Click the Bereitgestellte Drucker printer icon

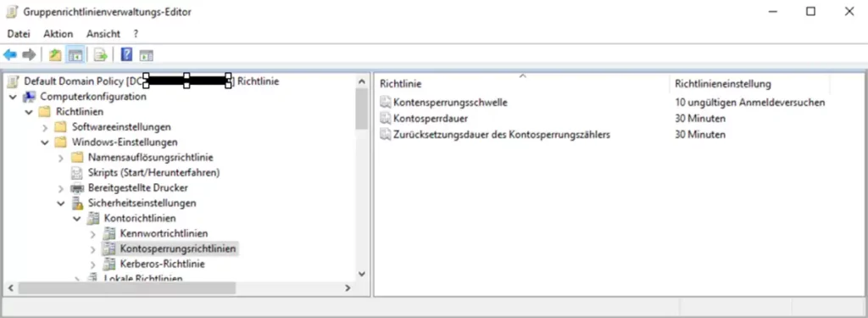click(77, 188)
